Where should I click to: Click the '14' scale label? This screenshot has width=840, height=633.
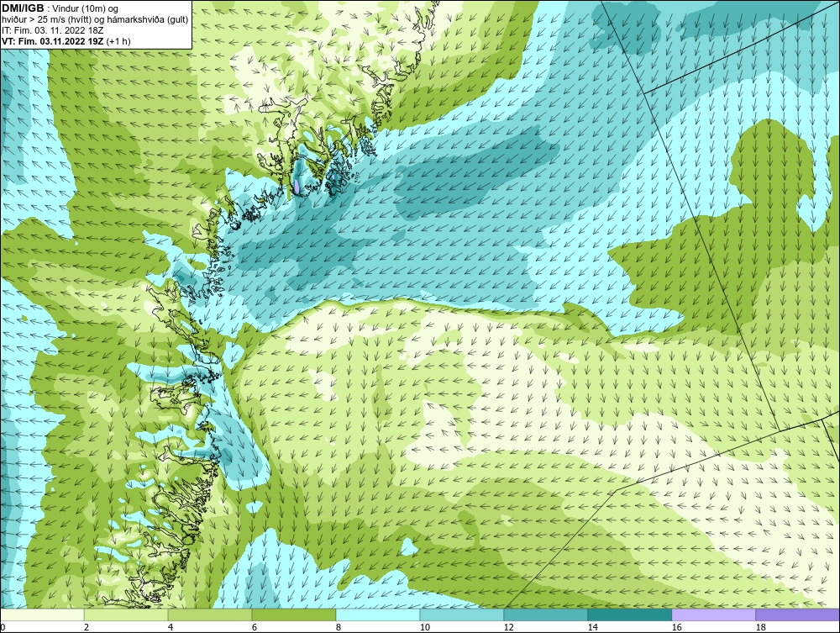pos(592,628)
